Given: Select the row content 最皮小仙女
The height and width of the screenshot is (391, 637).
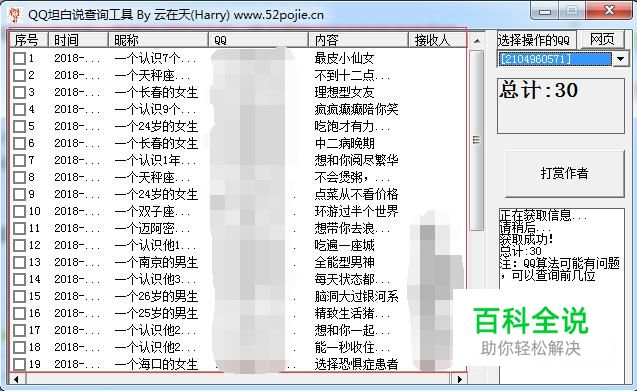Looking at the screenshot, I should tap(344, 59).
